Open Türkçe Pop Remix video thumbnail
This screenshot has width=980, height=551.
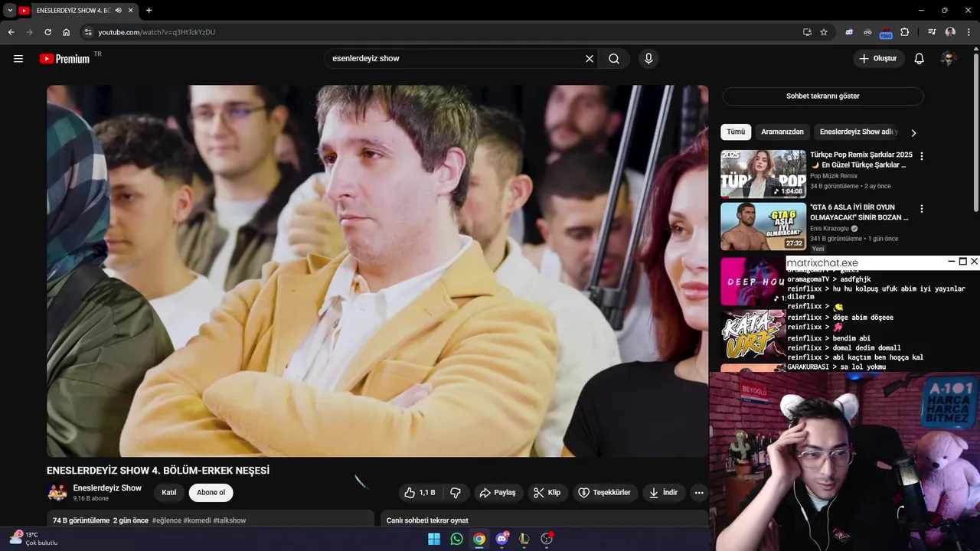coord(763,174)
